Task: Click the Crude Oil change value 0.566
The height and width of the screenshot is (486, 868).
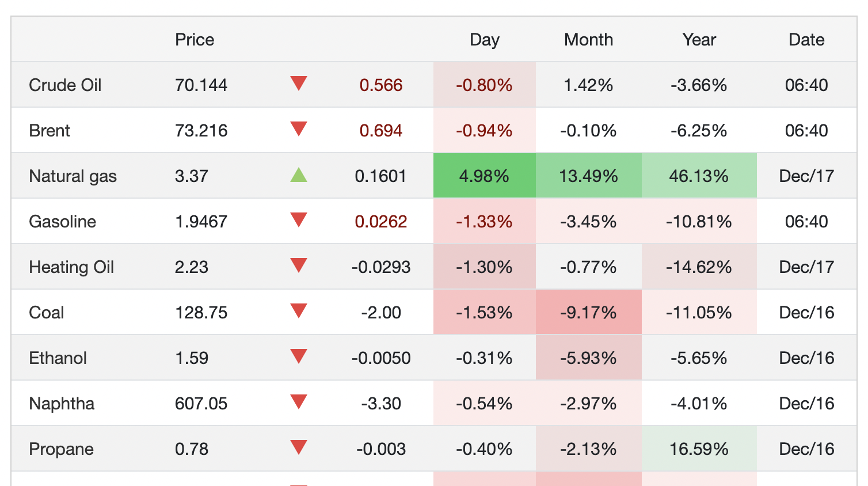Action: (x=381, y=85)
